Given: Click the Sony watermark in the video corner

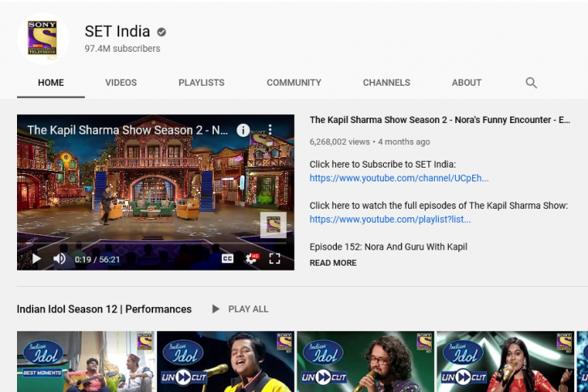Looking at the screenshot, I should click(274, 225).
